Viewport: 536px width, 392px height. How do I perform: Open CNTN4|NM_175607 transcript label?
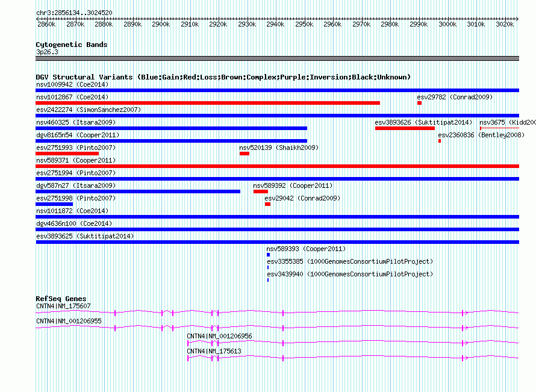pyautogui.click(x=63, y=306)
